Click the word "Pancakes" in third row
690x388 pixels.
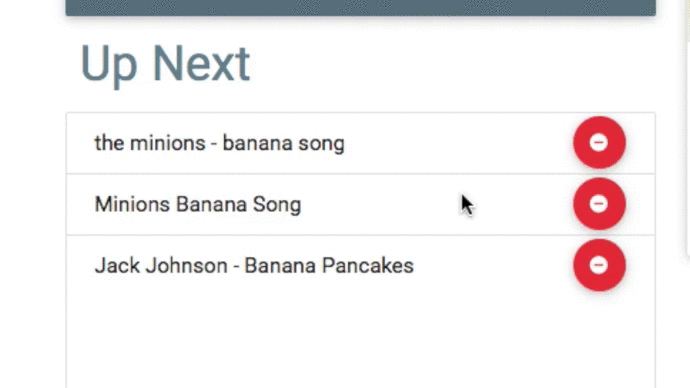pos(368,266)
